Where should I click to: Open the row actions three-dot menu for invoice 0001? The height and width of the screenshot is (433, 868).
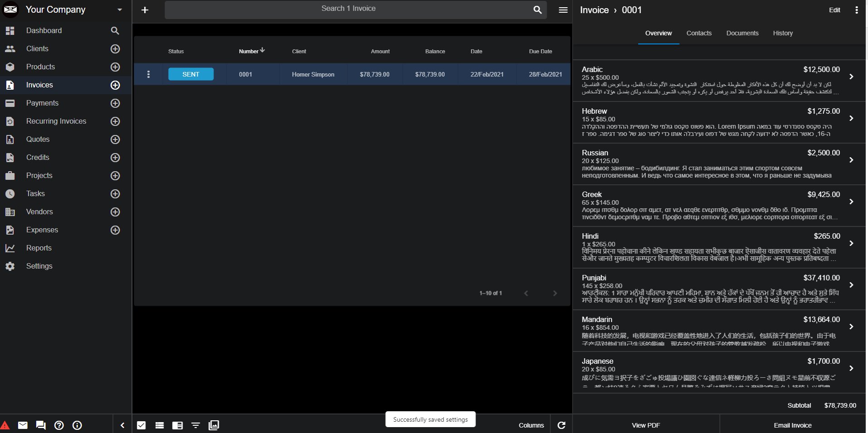(x=148, y=74)
